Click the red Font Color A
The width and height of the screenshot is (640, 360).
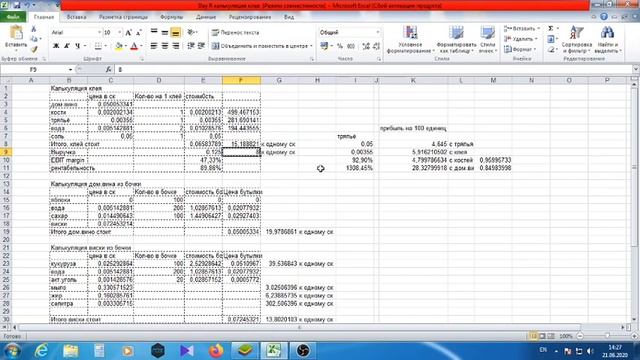pos(134,46)
